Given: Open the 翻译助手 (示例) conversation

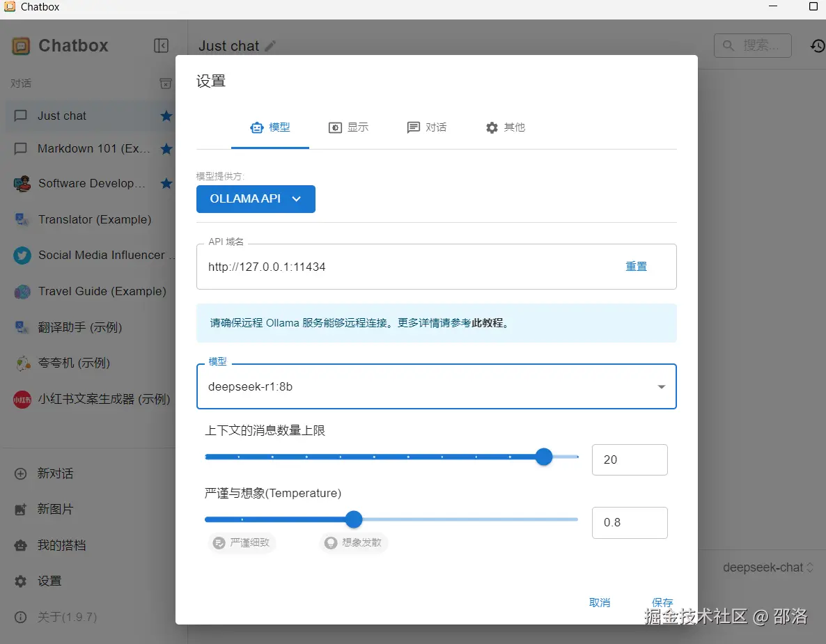Looking at the screenshot, I should point(91,327).
